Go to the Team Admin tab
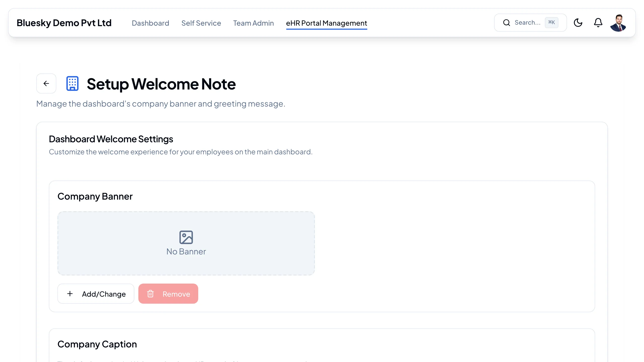Screen dimensions: 644x362 click(x=254, y=23)
